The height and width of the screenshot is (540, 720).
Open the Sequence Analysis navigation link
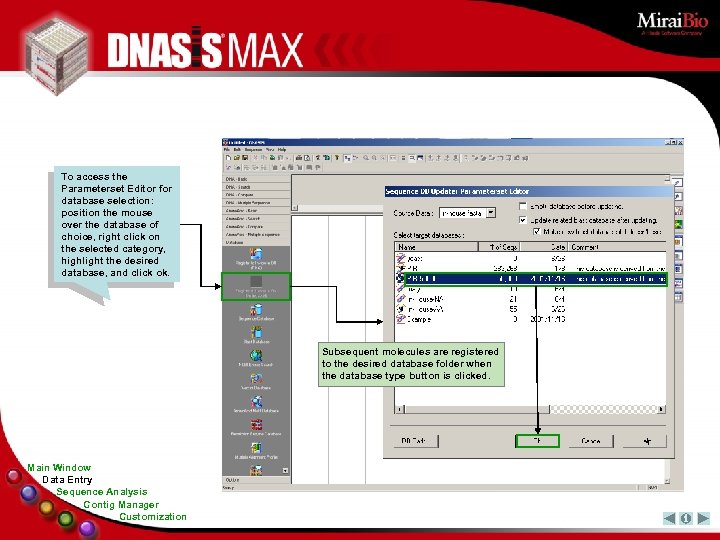coord(102,491)
